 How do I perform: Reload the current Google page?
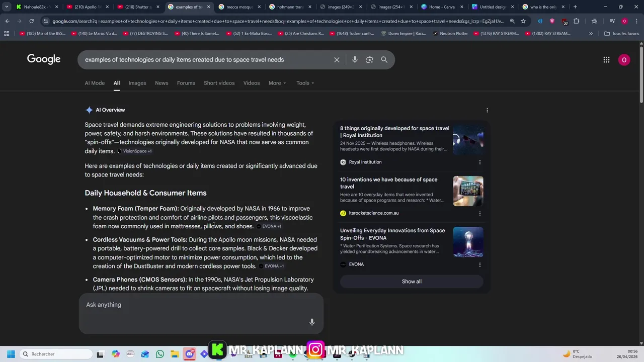coord(31,21)
